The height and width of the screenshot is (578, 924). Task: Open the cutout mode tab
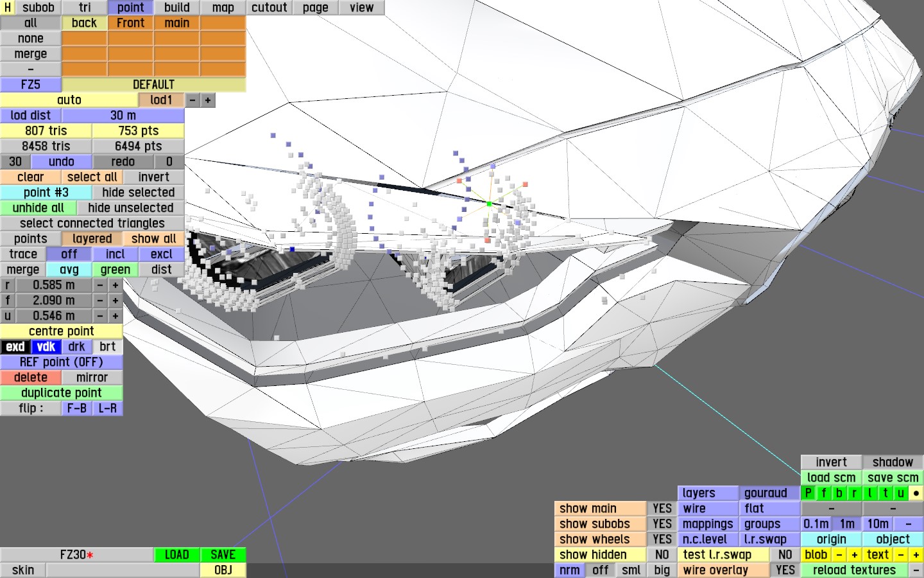[x=269, y=8]
